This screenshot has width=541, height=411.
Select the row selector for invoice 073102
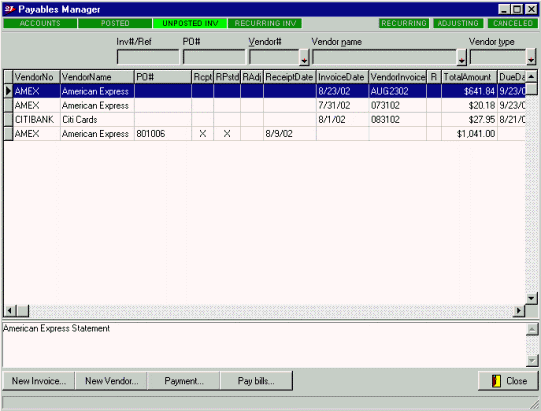[x=8, y=105]
